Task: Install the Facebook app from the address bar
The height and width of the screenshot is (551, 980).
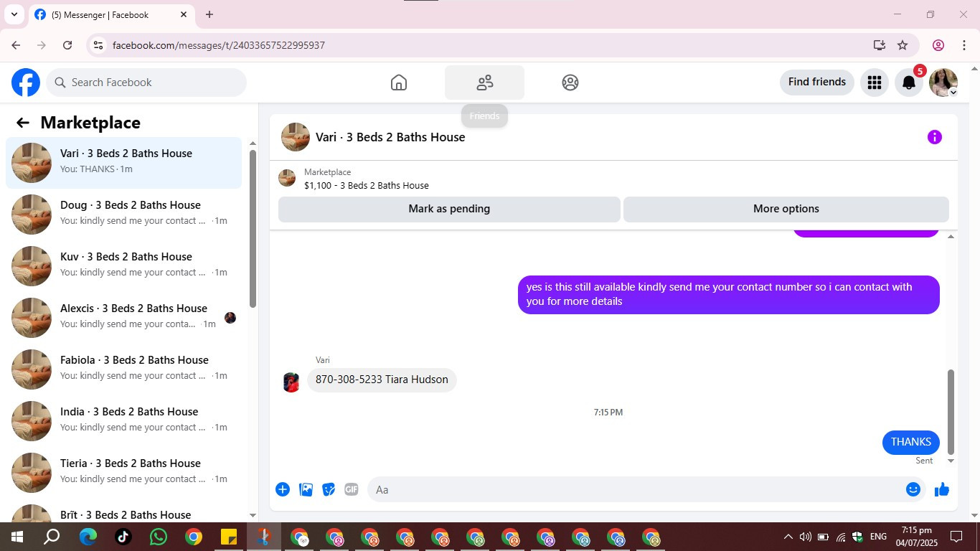Action: click(x=880, y=45)
